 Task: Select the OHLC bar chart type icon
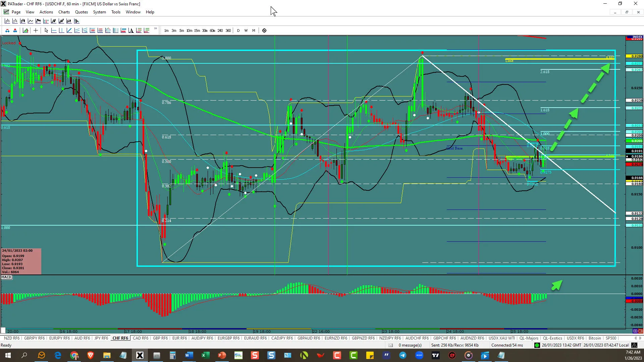[x=7, y=21]
